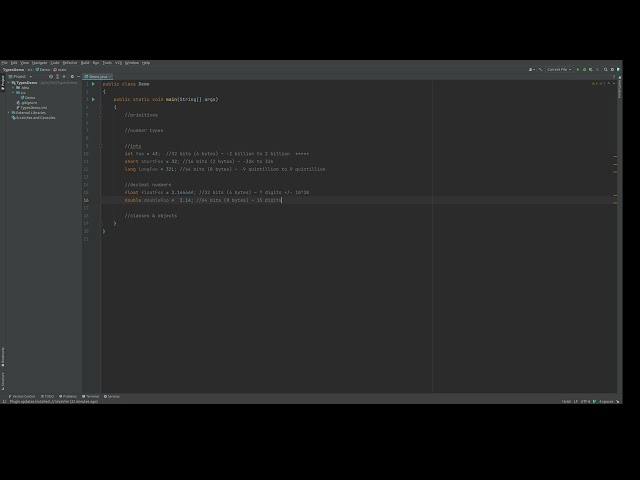Click the TypesDemo breadcrumb in navigation bar

click(13, 70)
